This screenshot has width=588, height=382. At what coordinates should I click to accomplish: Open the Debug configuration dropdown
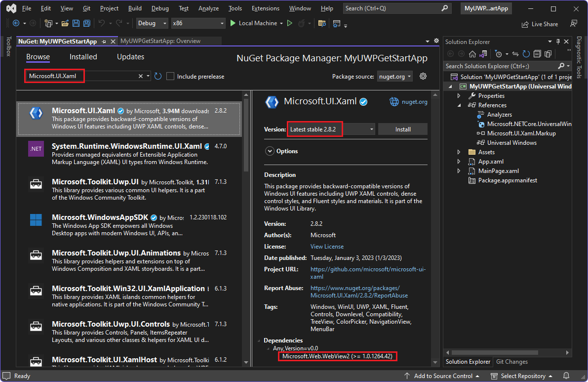pyautogui.click(x=151, y=23)
